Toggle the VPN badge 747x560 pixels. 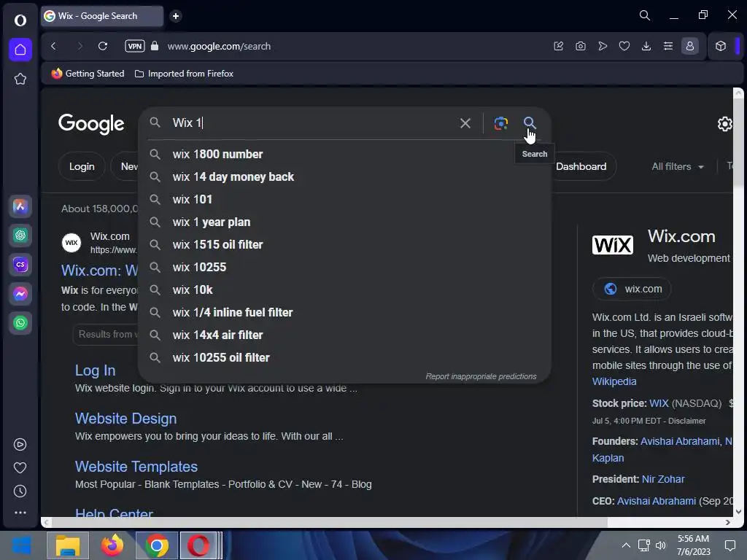(x=135, y=46)
